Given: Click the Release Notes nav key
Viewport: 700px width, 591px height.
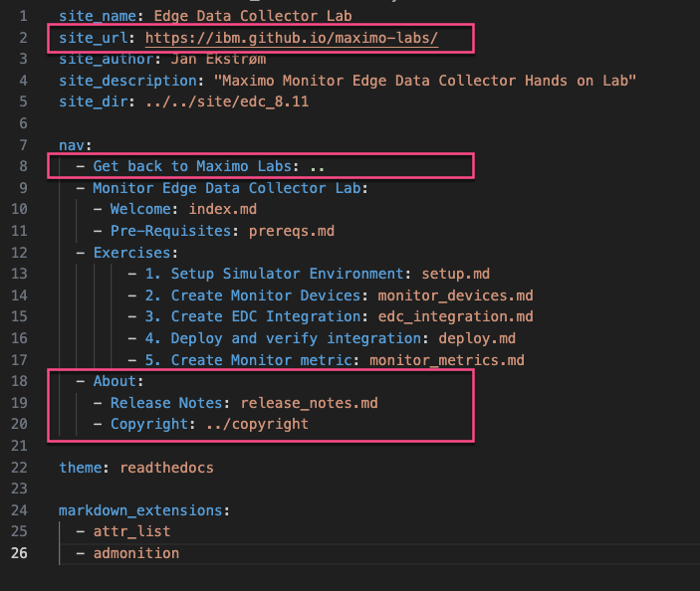Looking at the screenshot, I should [x=166, y=403].
